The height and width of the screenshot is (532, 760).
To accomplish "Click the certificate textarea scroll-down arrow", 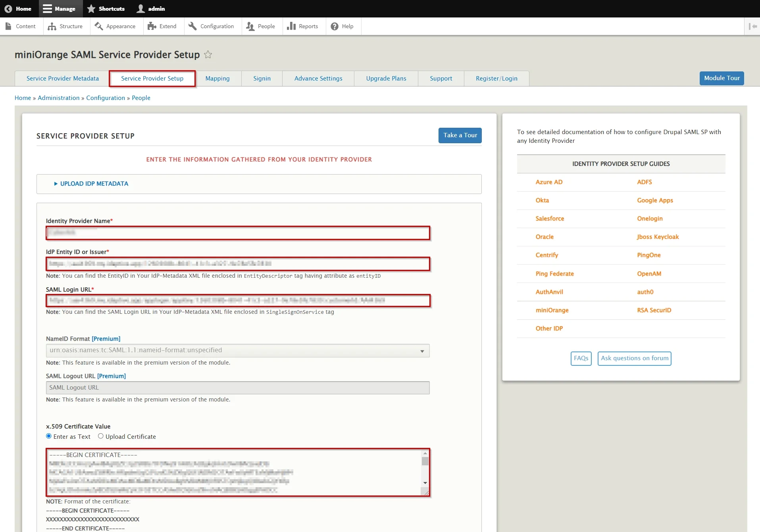I will [x=425, y=483].
